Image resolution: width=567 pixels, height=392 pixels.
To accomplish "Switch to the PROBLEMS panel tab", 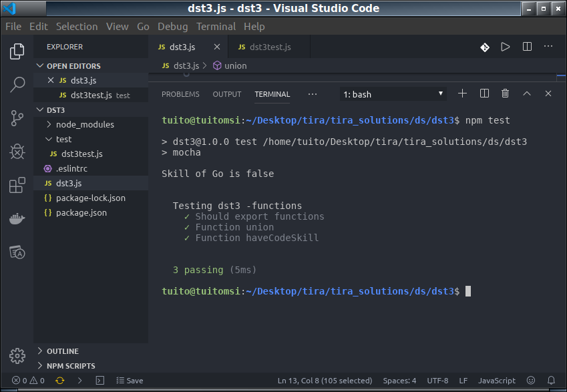I will pos(180,94).
